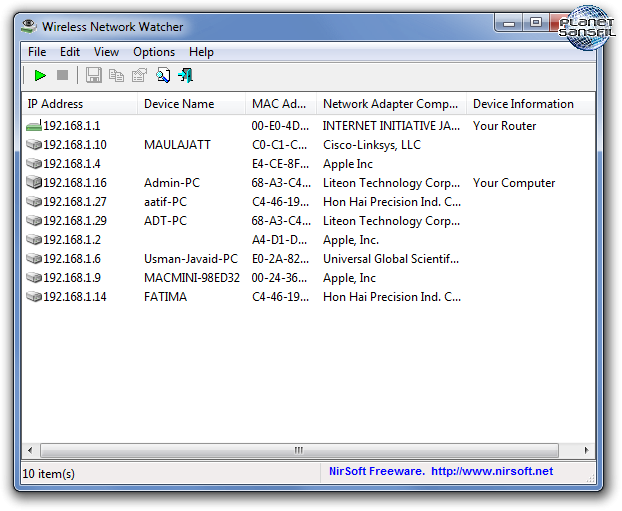
Task: Open the http://www.nirsoft.net link
Action: pos(492,471)
